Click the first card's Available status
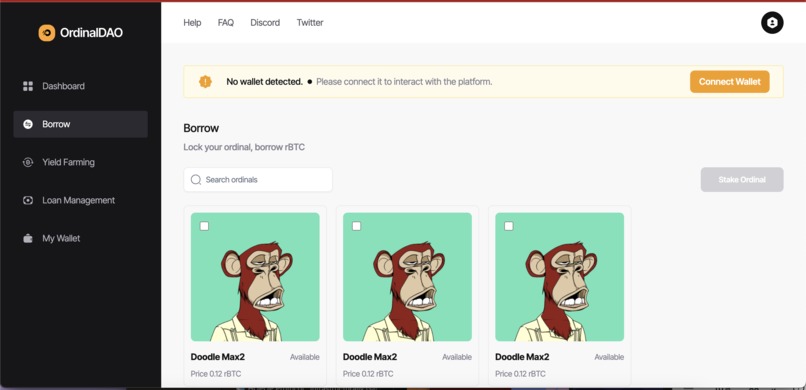The width and height of the screenshot is (806, 390). point(304,357)
